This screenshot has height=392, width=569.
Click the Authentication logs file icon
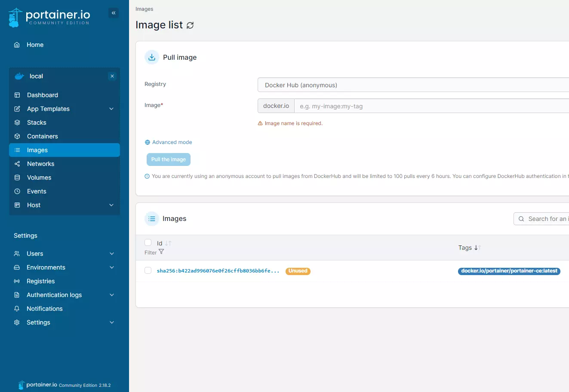(x=17, y=295)
